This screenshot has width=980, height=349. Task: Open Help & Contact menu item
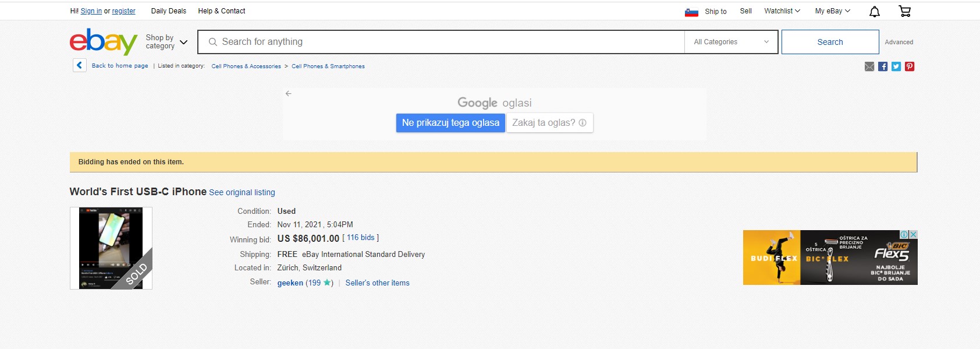tap(221, 11)
